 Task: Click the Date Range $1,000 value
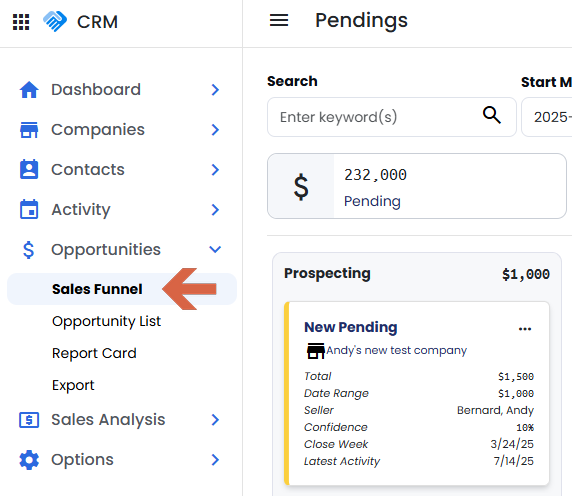click(x=516, y=394)
